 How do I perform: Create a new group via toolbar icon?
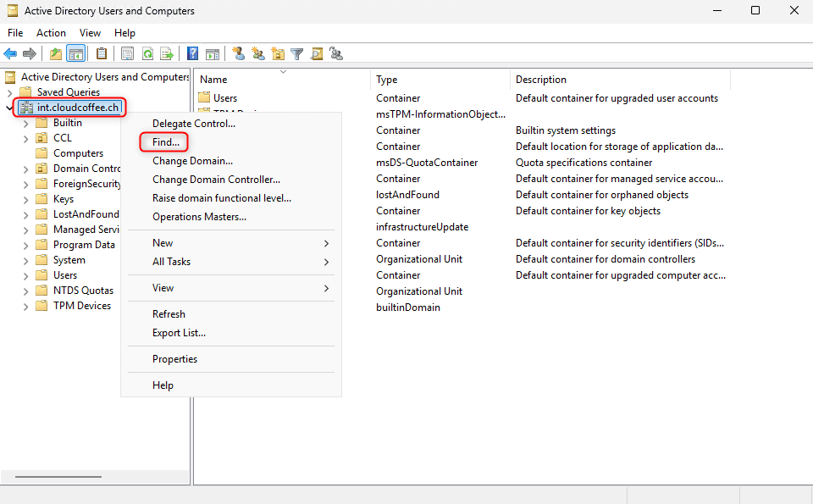[258, 54]
